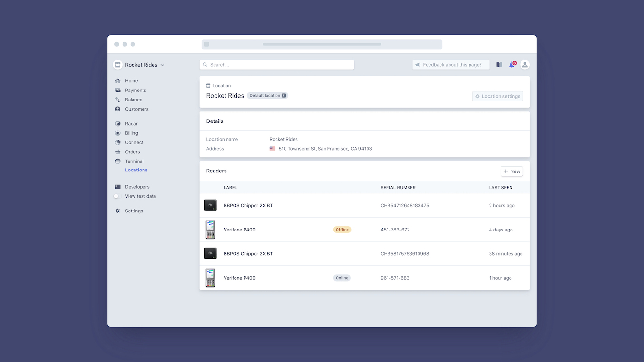This screenshot has width=644, height=362.
Task: Open Home from the sidebar menu
Action: click(117, 80)
